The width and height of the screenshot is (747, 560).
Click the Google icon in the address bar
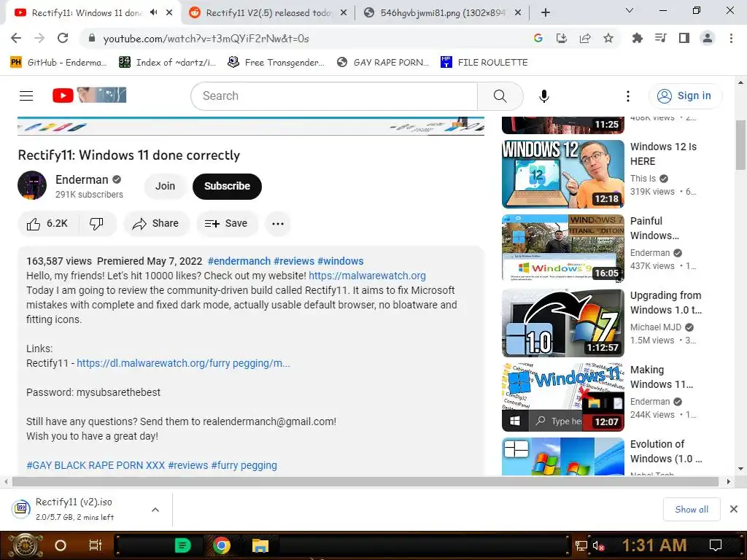coord(538,38)
